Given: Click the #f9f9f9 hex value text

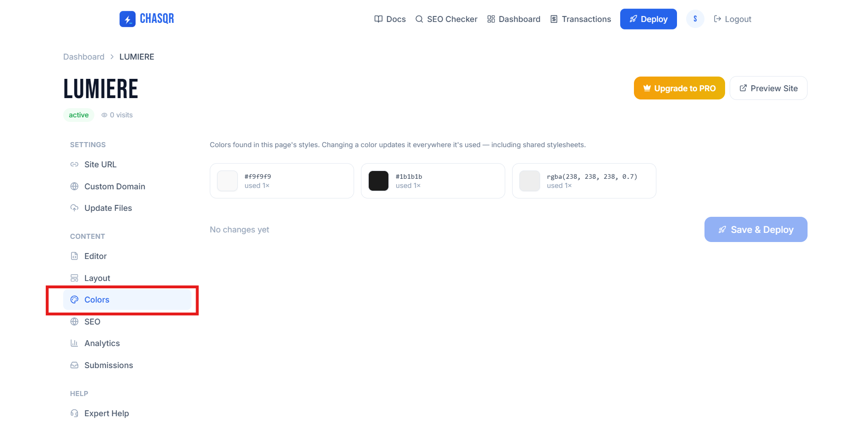Looking at the screenshot, I should tap(258, 176).
